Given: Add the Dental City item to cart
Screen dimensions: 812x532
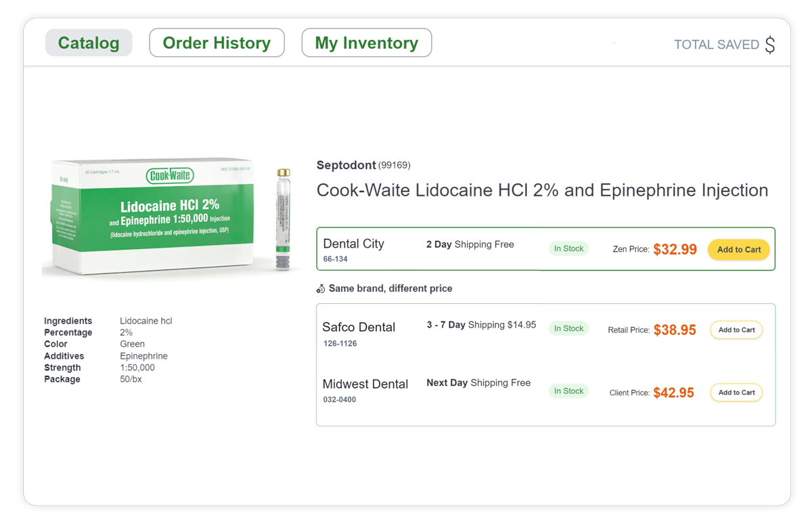Looking at the screenshot, I should (738, 249).
